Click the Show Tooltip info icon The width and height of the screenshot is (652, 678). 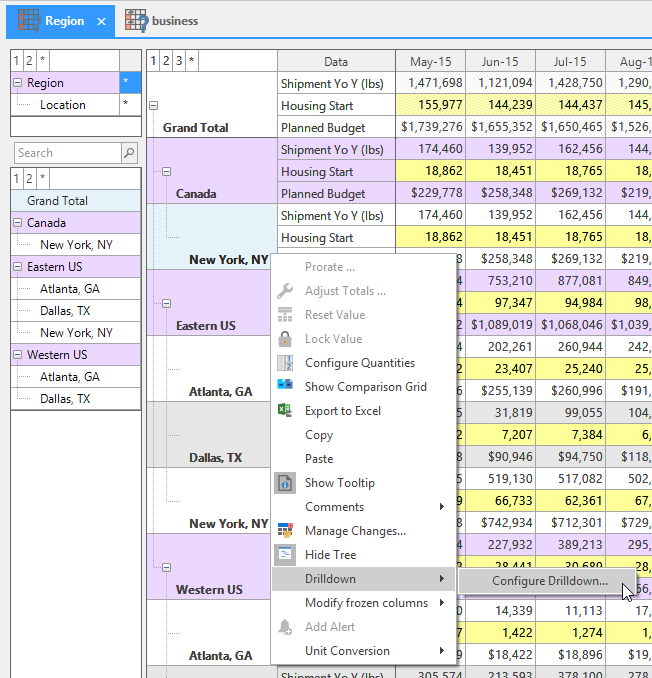[x=285, y=483]
